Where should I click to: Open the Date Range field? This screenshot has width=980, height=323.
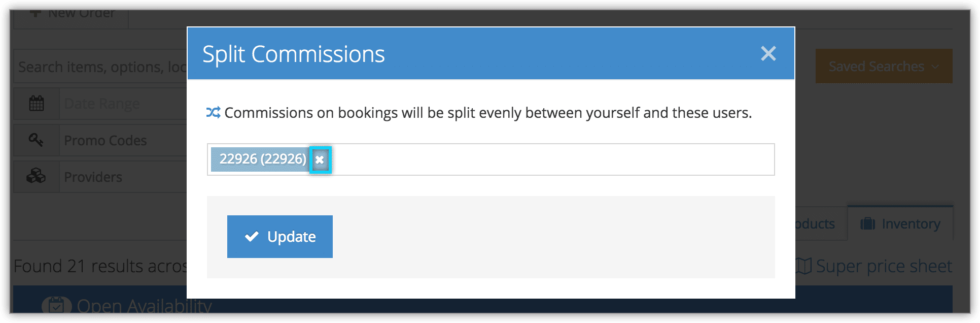[x=123, y=104]
